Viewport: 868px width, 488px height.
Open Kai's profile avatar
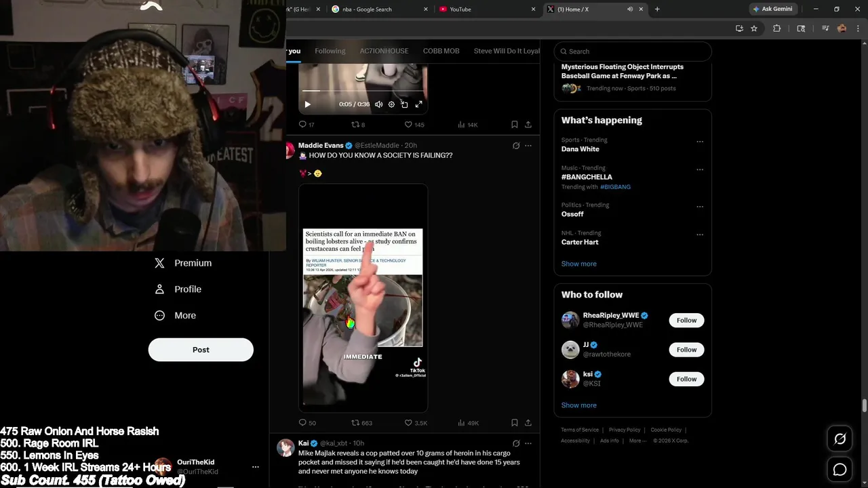285,447
